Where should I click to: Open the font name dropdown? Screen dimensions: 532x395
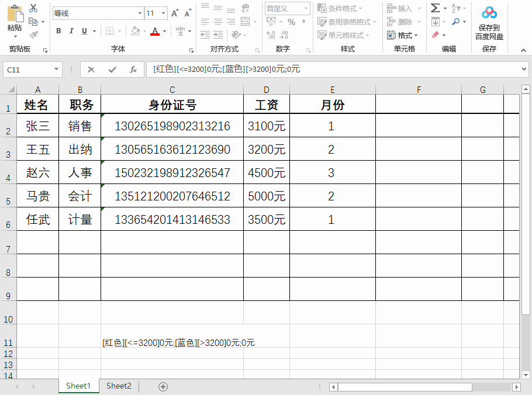[x=140, y=13]
